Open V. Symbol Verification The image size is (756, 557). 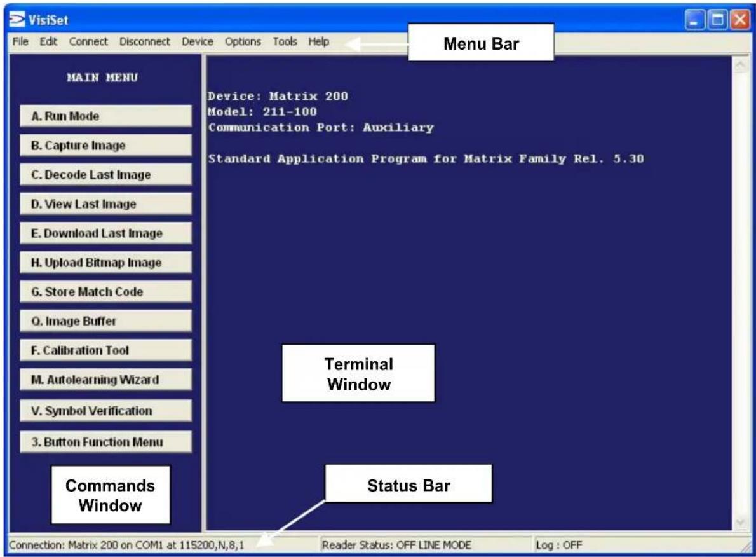[105, 411]
